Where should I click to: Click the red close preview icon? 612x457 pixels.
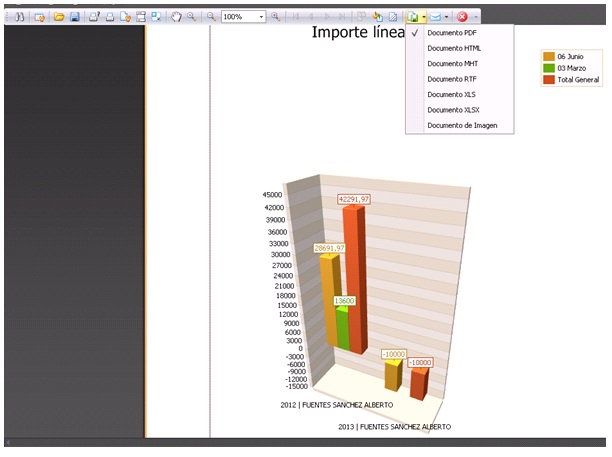point(462,17)
